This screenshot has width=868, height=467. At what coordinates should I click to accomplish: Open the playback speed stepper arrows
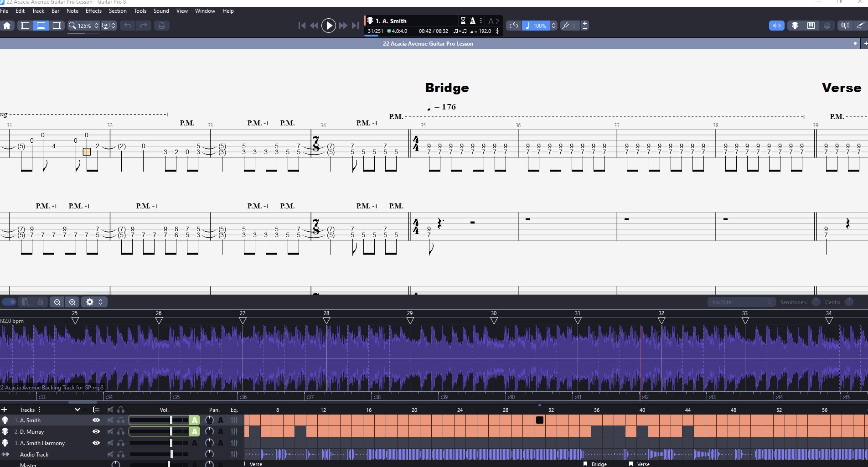click(x=553, y=26)
